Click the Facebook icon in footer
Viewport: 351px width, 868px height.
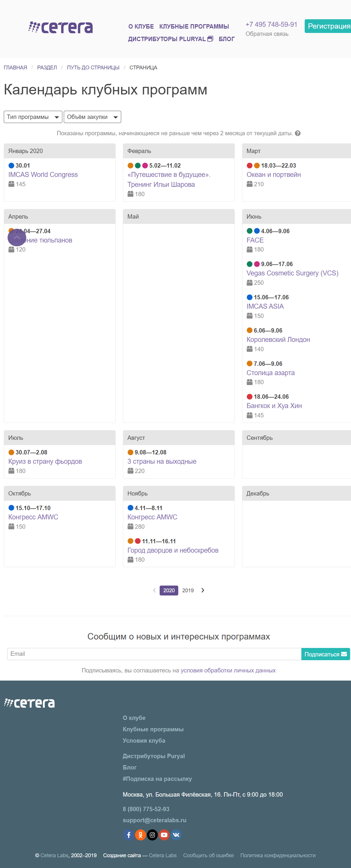pyautogui.click(x=128, y=835)
